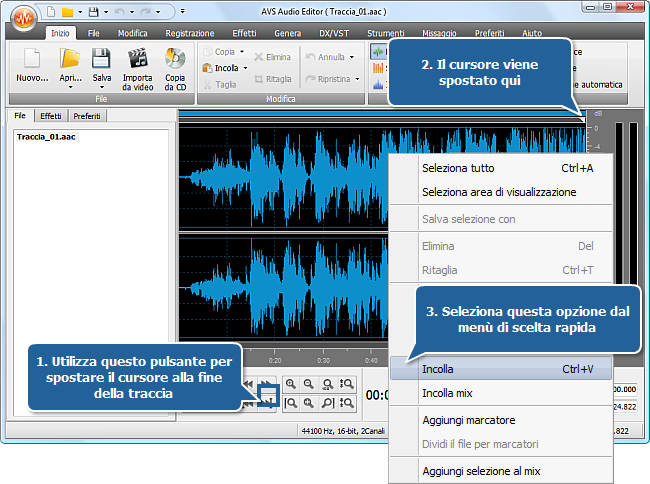Image resolution: width=650 pixels, height=484 pixels.
Task: Select Traccia_01.aac in the file list
Action: [x=47, y=136]
